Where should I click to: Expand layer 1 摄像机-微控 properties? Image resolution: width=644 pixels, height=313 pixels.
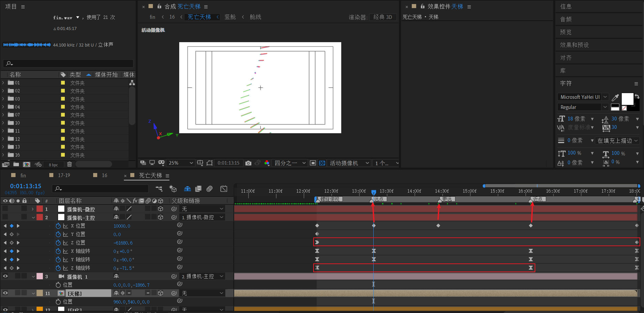[x=33, y=209]
